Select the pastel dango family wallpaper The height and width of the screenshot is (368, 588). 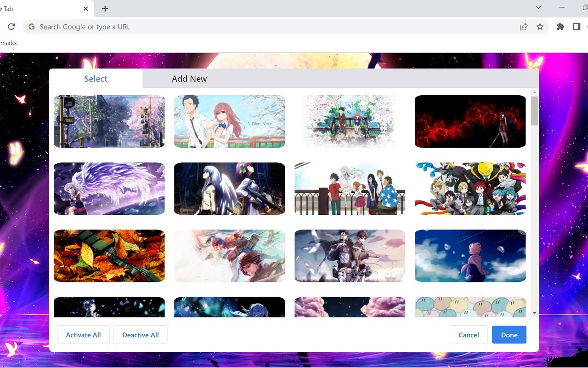click(x=470, y=307)
